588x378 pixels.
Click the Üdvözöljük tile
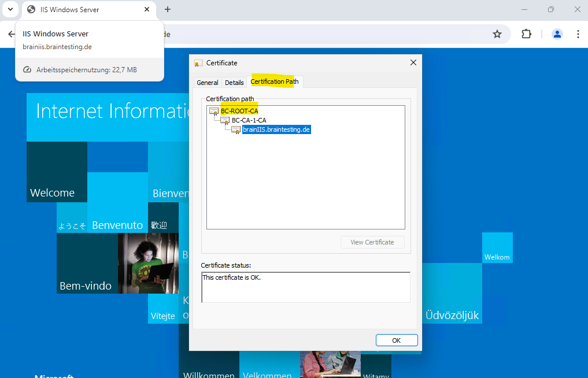coord(452,293)
